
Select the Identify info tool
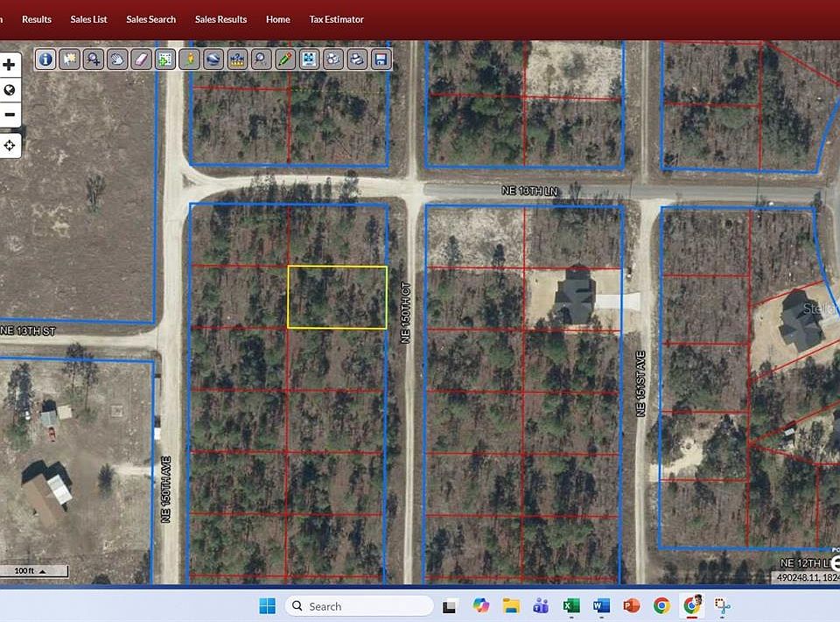(45, 59)
